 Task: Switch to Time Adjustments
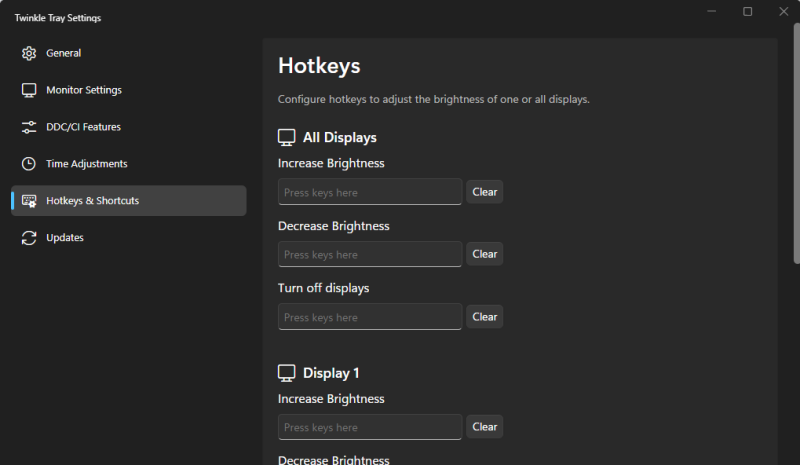click(129, 164)
